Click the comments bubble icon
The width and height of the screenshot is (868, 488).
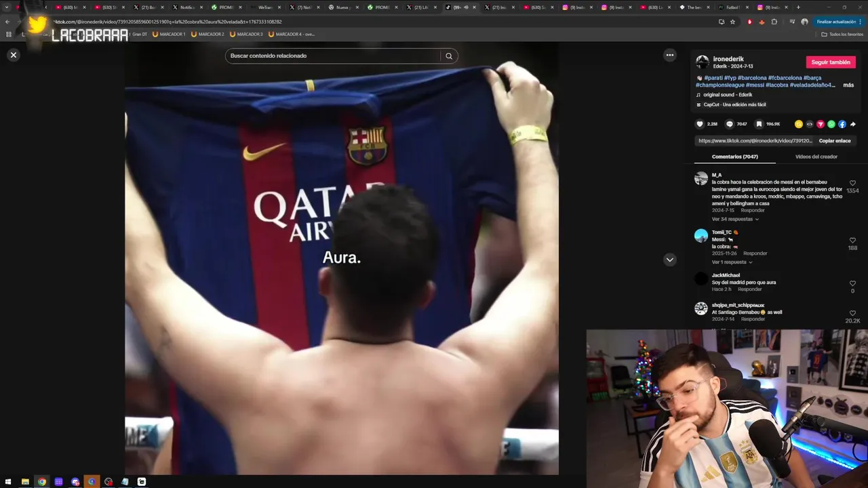pyautogui.click(x=730, y=124)
